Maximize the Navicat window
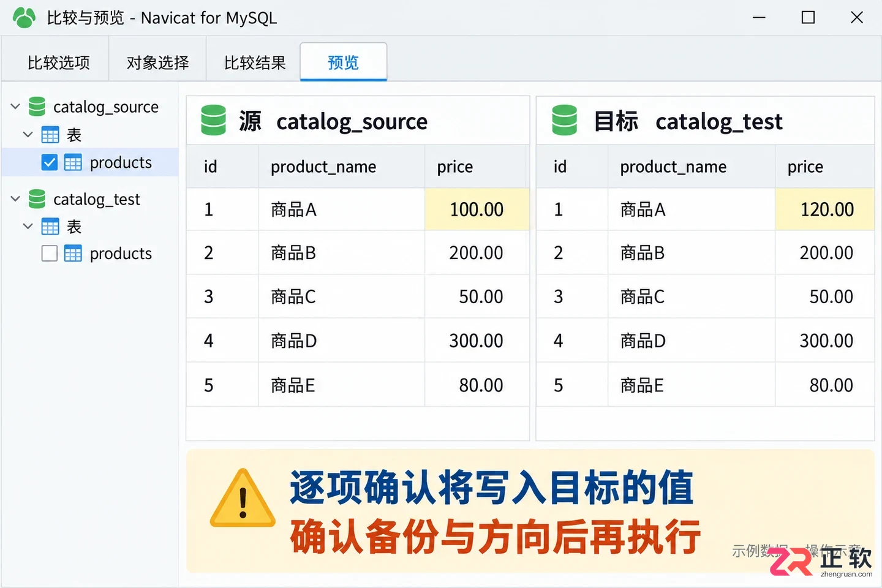 [808, 17]
